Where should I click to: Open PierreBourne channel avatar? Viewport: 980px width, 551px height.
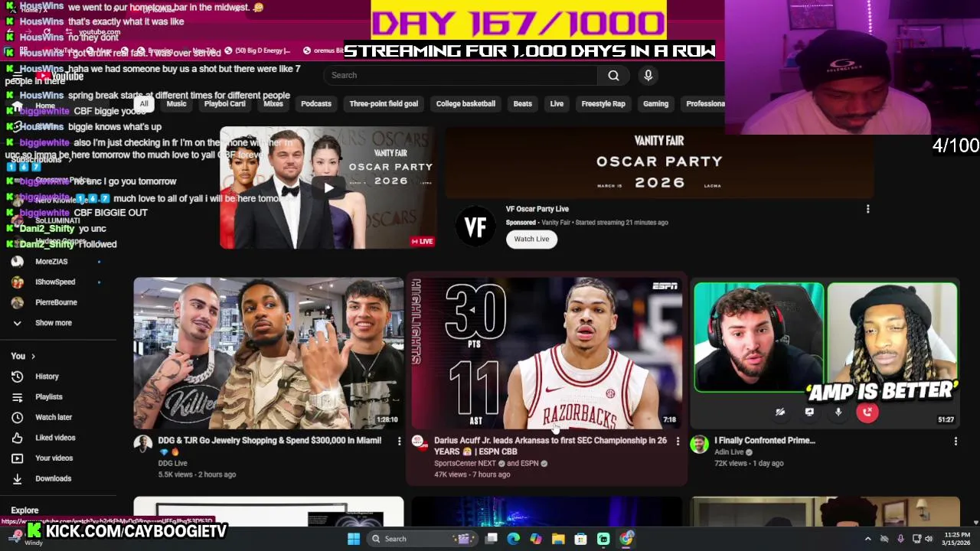(17, 302)
